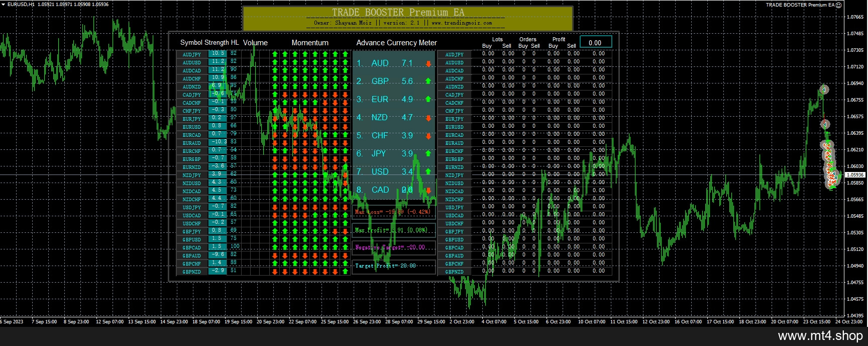
Task: Click the green up arrow beside USD 3.4
Action: pyautogui.click(x=428, y=171)
